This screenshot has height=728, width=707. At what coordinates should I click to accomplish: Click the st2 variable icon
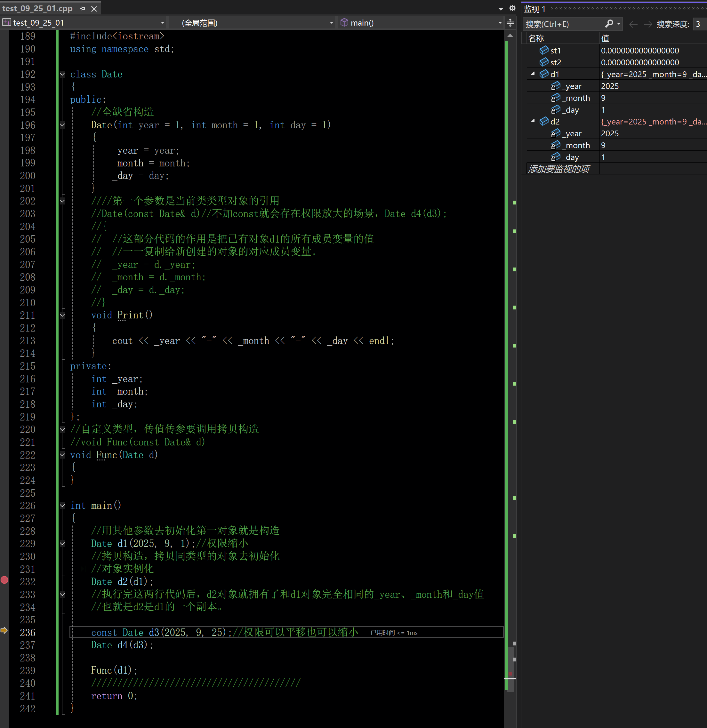coord(544,62)
